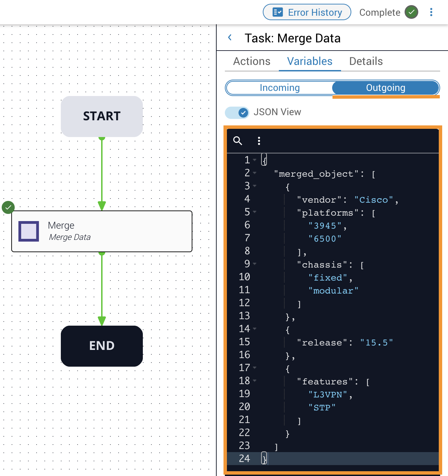
Task: Open the Details tab
Action: (x=366, y=62)
